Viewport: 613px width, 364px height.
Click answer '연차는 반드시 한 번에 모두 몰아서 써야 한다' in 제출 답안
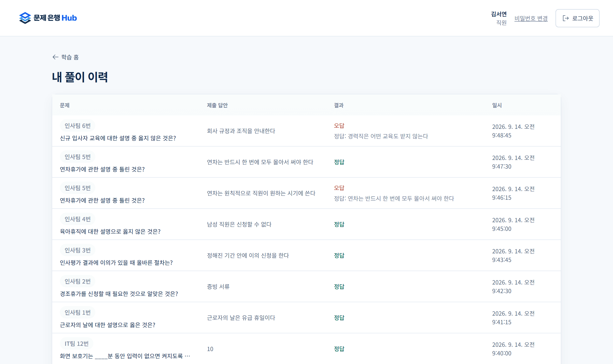coord(260,162)
